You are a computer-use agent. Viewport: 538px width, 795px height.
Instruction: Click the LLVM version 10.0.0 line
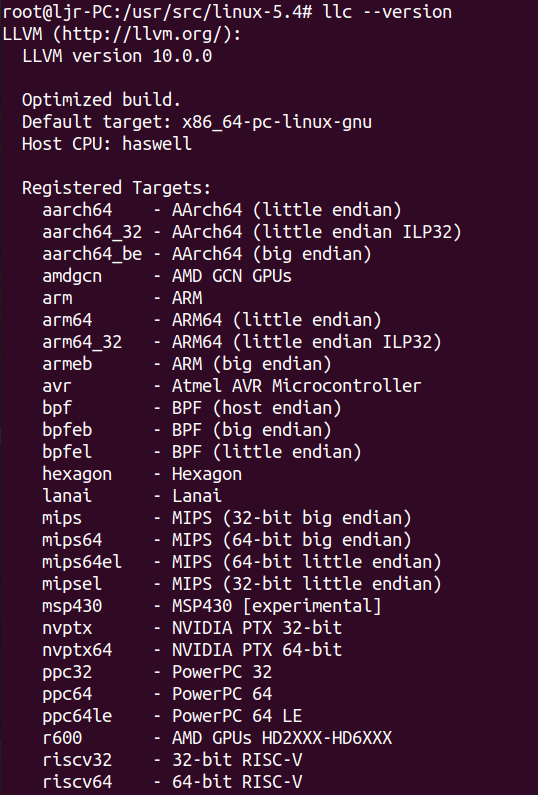click(117, 56)
